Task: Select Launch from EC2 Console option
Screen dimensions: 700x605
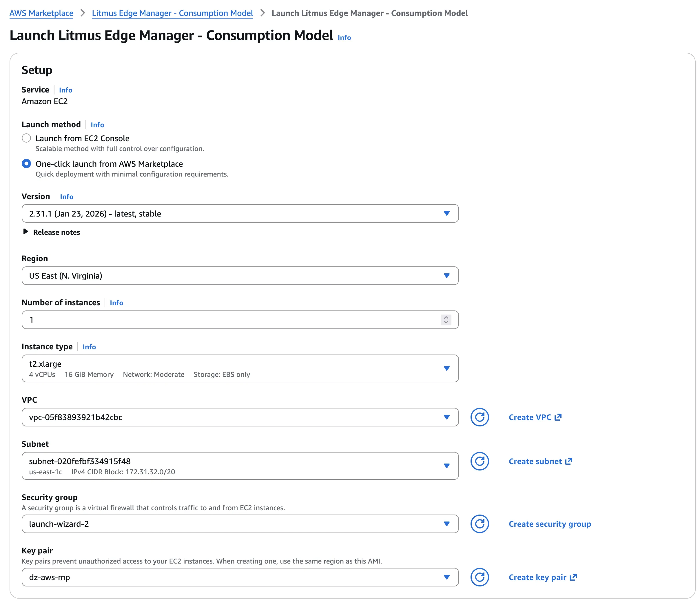Action: tap(26, 138)
